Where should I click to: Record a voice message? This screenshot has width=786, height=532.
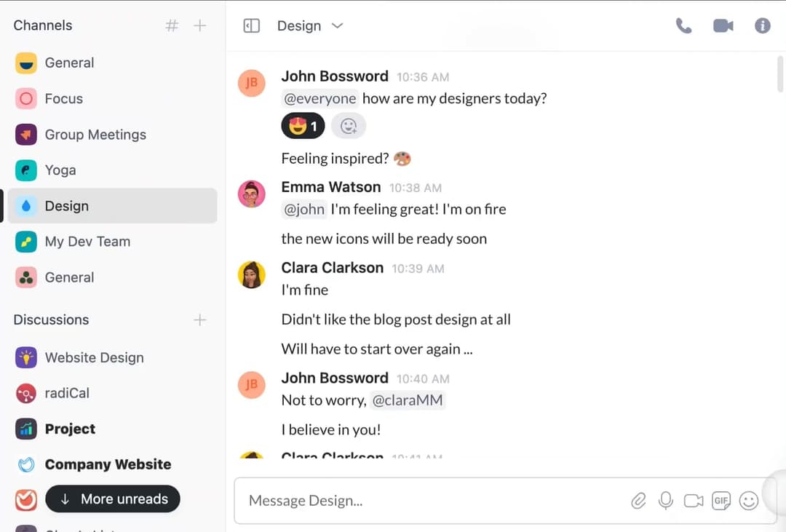tap(666, 501)
